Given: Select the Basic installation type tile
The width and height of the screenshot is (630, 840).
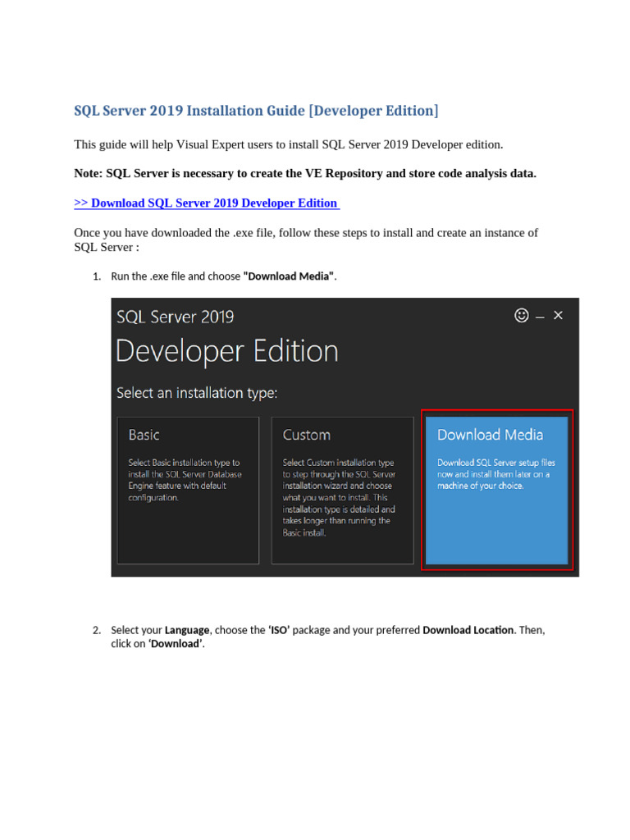Looking at the screenshot, I should pyautogui.click(x=188, y=491).
